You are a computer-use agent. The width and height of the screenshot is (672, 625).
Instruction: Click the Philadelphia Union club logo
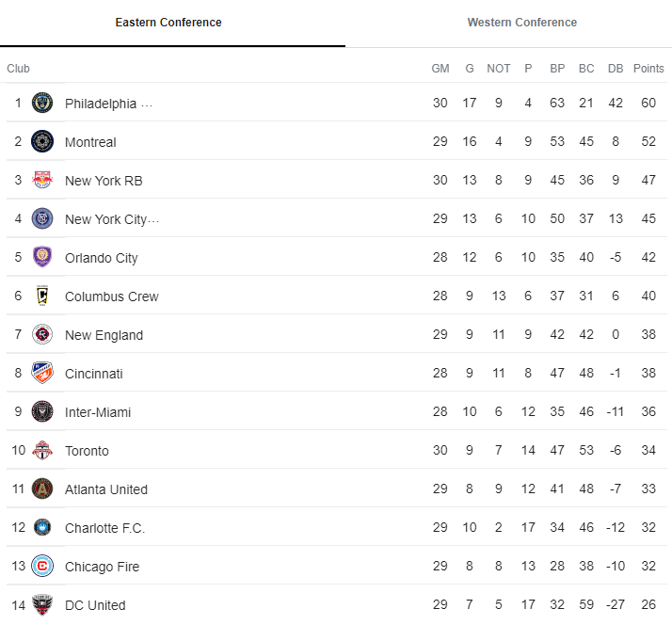42,103
